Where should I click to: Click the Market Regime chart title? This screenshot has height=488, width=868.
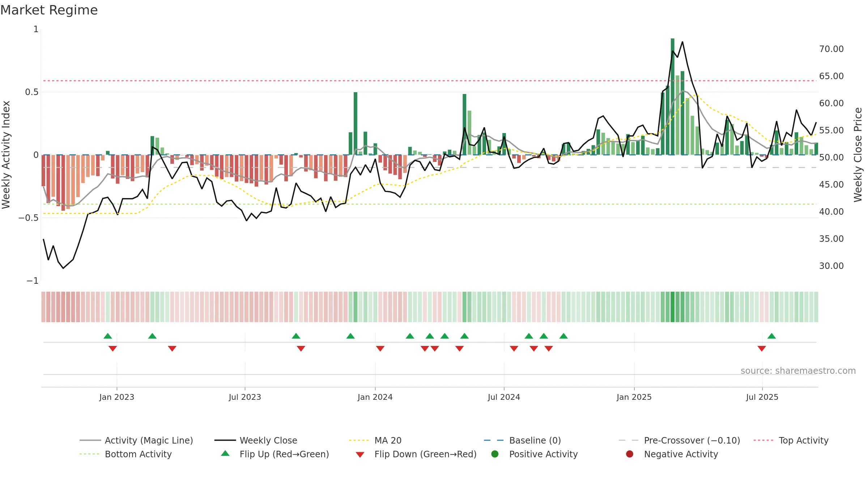pyautogui.click(x=49, y=10)
